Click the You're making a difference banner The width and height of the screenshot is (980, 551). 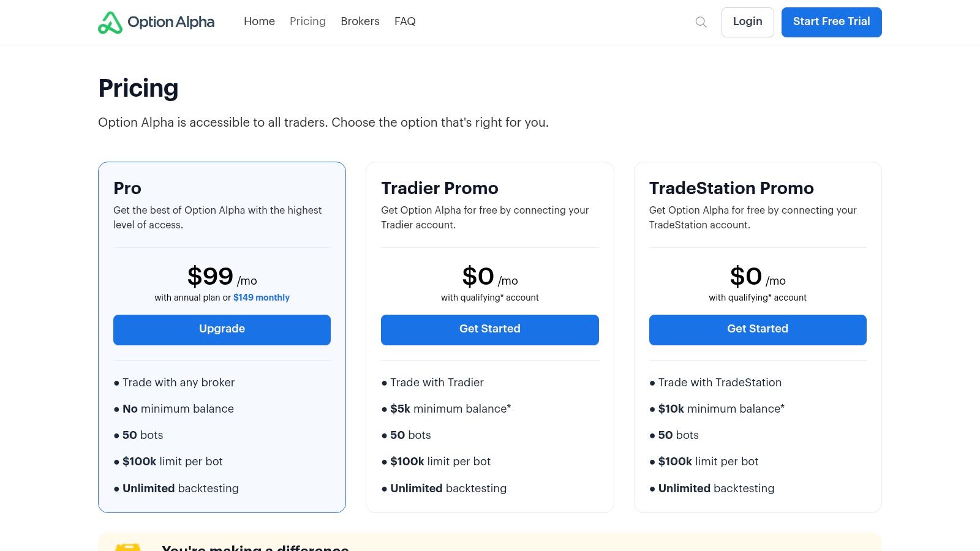(255, 547)
